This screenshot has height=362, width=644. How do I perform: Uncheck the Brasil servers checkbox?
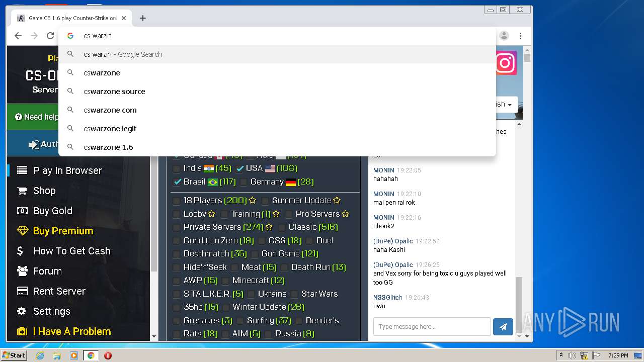coord(177,182)
